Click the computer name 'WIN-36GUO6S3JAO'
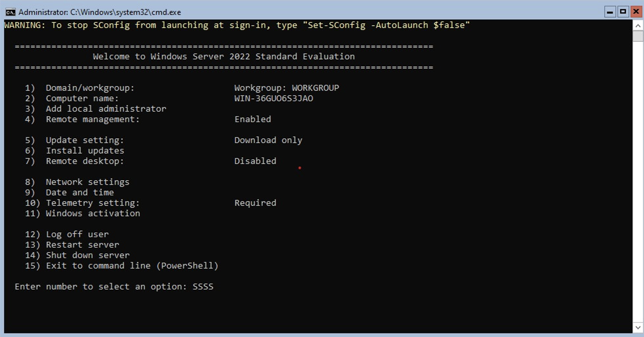 (274, 99)
